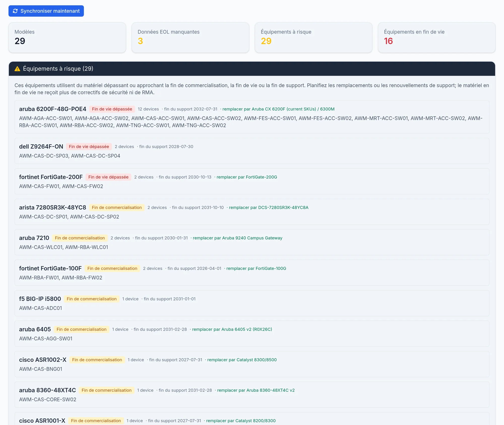Select the Équipements à risque stat card
504x425 pixels.
click(x=313, y=38)
